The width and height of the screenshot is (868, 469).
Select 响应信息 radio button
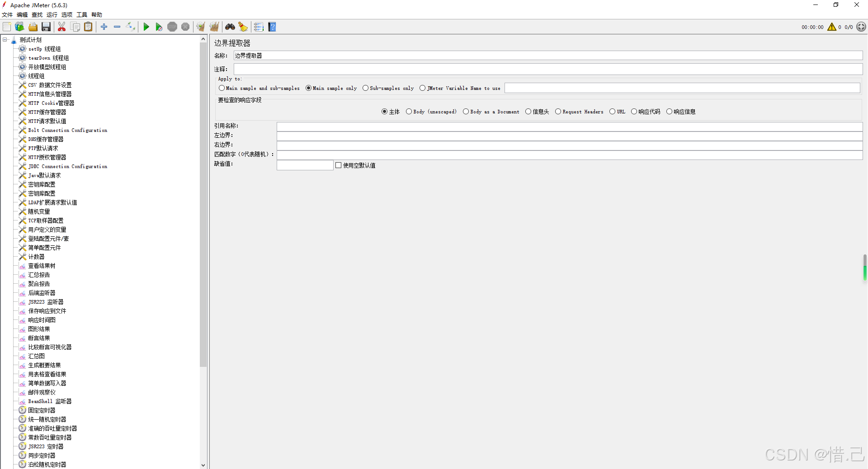681,112
